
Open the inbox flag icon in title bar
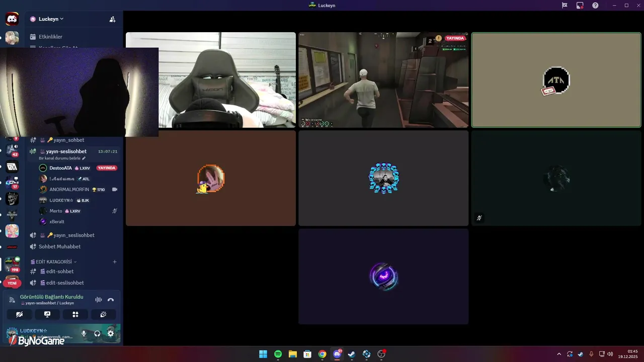(x=565, y=6)
